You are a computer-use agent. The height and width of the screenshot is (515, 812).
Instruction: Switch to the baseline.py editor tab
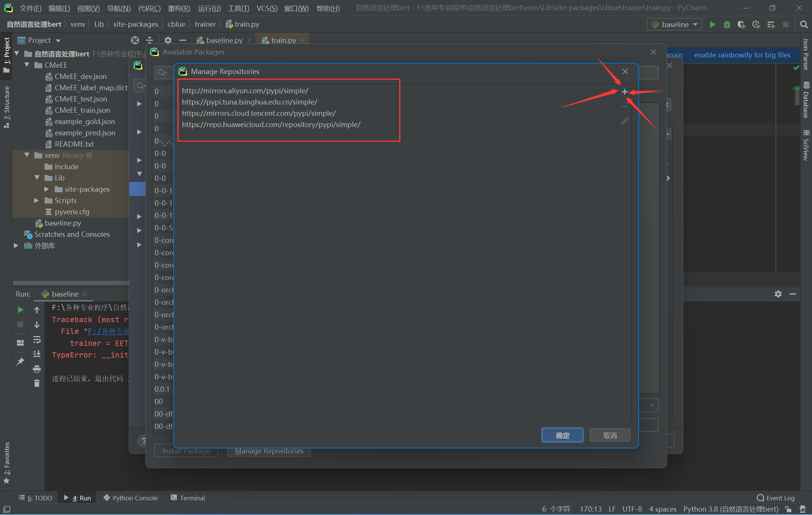224,40
